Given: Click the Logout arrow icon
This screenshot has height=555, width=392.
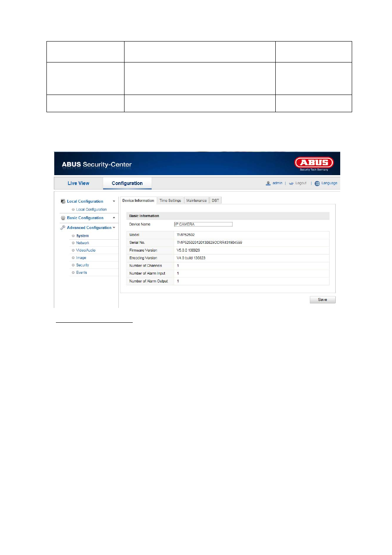Looking at the screenshot, I should tap(291, 183).
